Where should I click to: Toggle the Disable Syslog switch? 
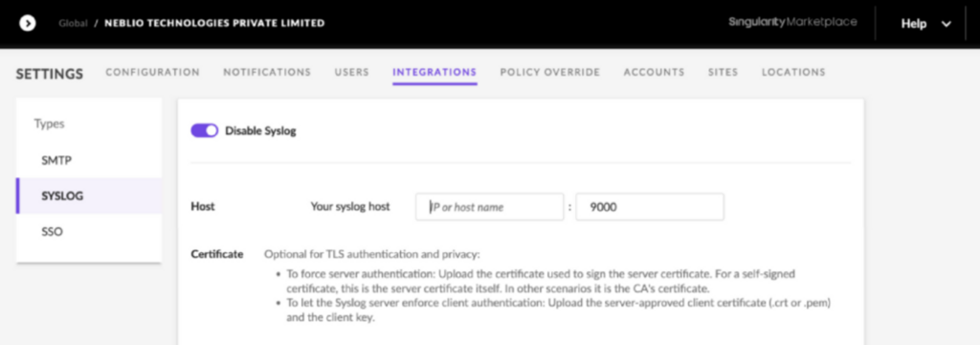pyautogui.click(x=205, y=130)
